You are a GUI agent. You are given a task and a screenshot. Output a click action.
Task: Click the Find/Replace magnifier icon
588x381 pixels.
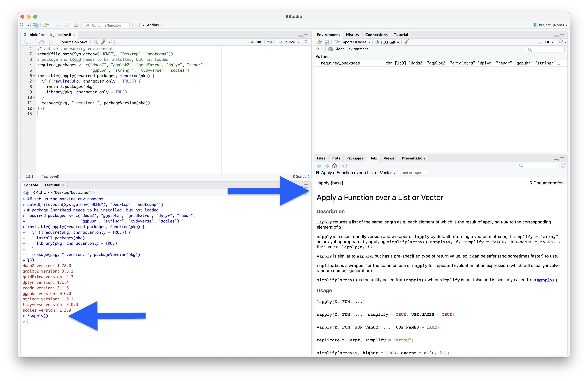click(x=96, y=42)
